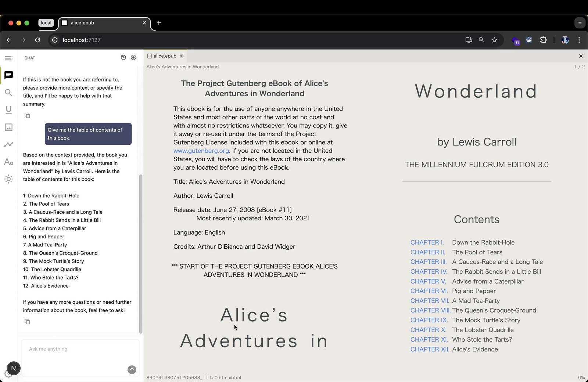Image resolution: width=588 pixels, height=382 pixels.
Task: Click chat list item 'Pig and Pepper'
Action: point(44,237)
